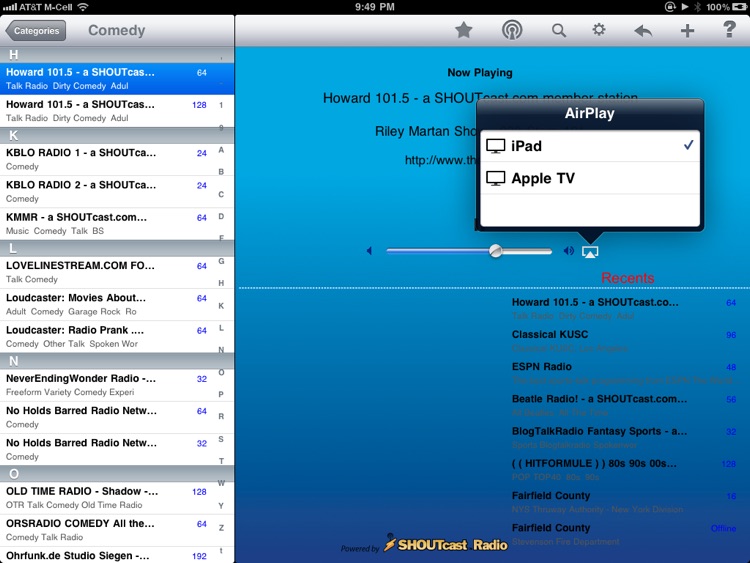
Task: Select LOVELINESTREAM.COM station
Action: pyautogui.click(x=108, y=272)
